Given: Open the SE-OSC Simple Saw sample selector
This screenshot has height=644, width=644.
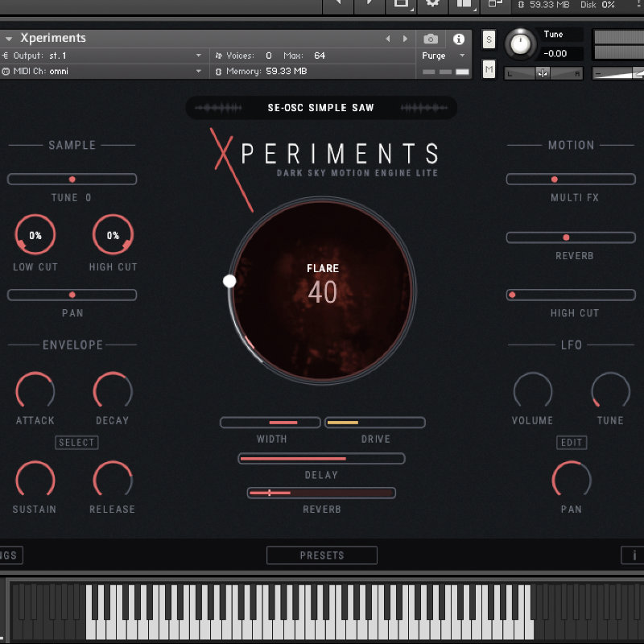Looking at the screenshot, I should 320,108.
